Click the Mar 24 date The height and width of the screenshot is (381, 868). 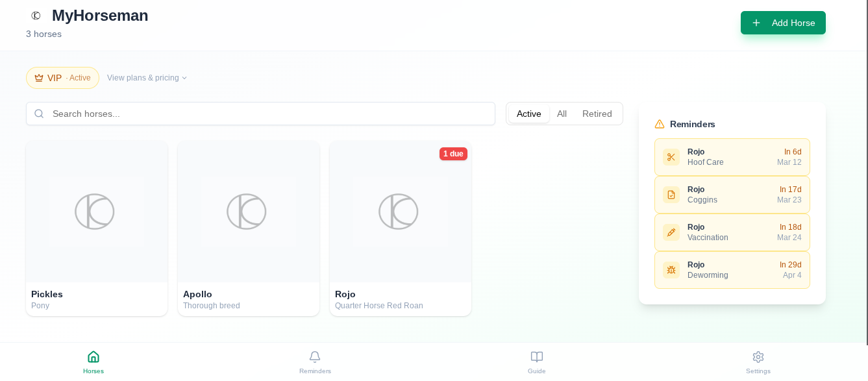[x=789, y=238]
